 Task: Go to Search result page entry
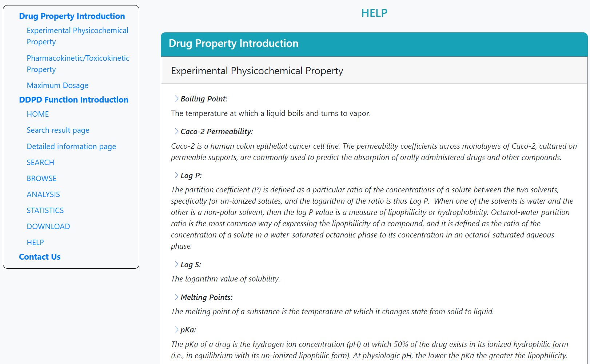58,130
